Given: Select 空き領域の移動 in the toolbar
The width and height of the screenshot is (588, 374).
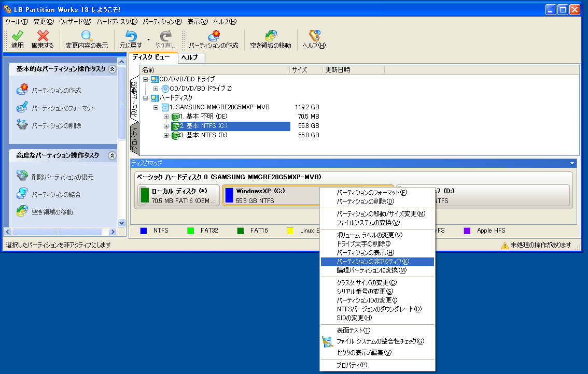Looking at the screenshot, I should [x=270, y=38].
